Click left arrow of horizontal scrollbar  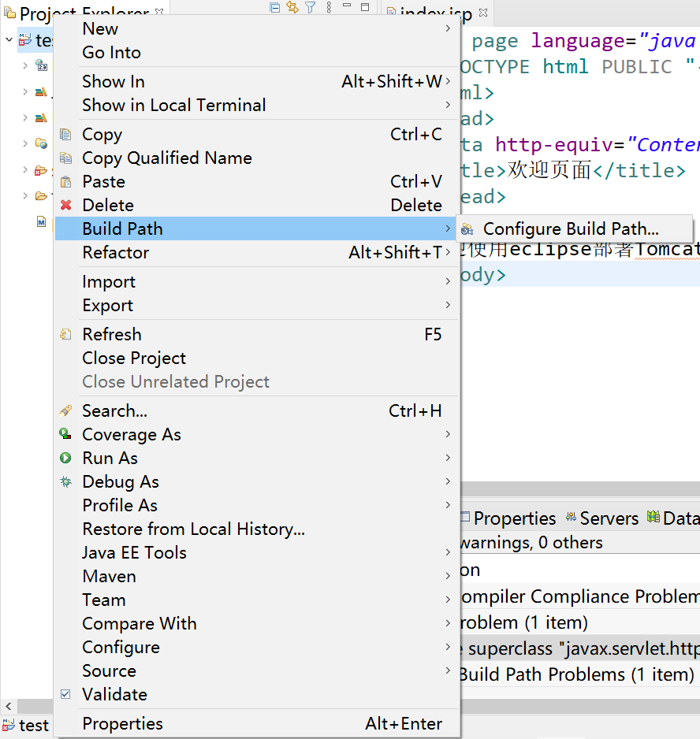[x=6, y=706]
